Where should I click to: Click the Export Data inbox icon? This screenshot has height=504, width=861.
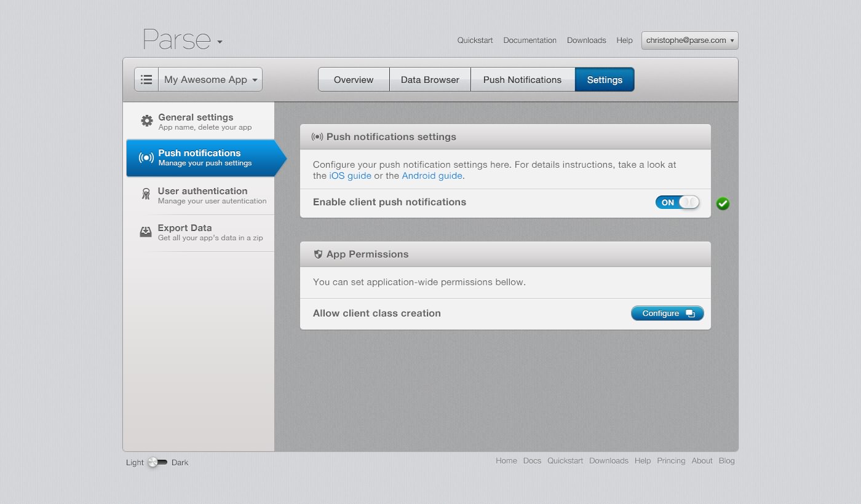pyautogui.click(x=146, y=232)
